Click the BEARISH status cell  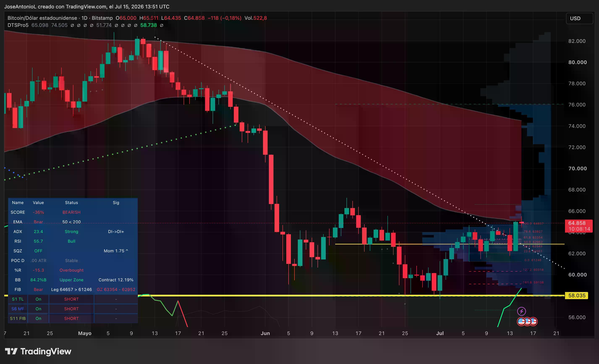pyautogui.click(x=72, y=212)
